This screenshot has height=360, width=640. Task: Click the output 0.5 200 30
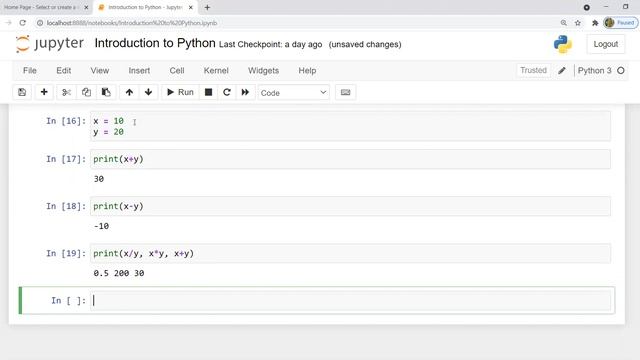119,273
